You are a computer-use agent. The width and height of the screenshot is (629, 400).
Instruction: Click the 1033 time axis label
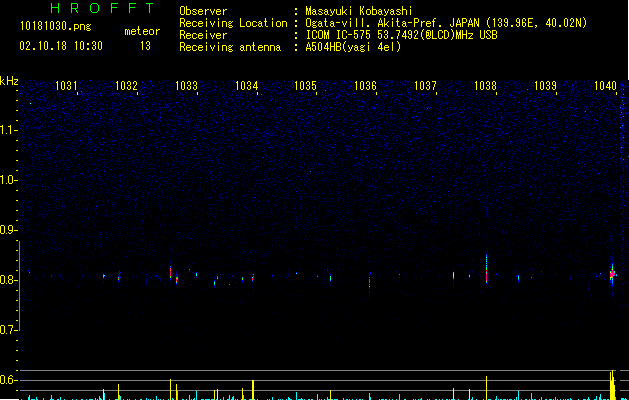pyautogui.click(x=186, y=85)
